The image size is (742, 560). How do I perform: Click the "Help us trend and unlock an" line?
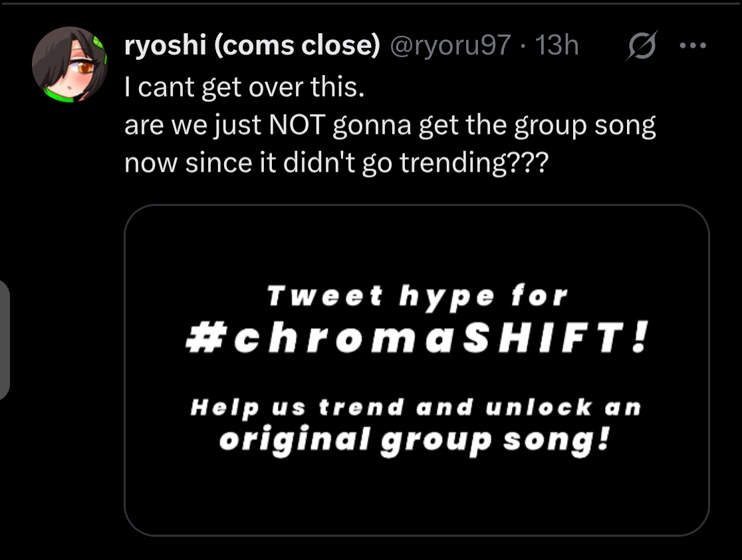[x=416, y=407]
